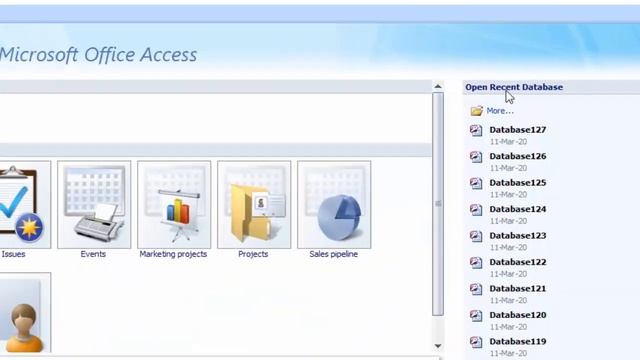The height and width of the screenshot is (360, 640).
Task: Click the templates pane vertical scrollbar thumb
Action: click(x=438, y=204)
